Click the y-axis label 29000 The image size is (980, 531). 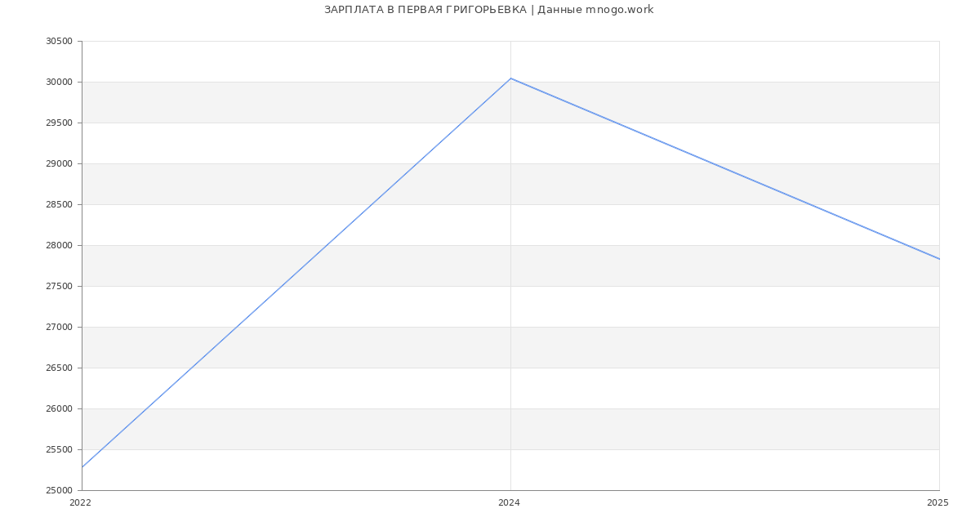(59, 164)
